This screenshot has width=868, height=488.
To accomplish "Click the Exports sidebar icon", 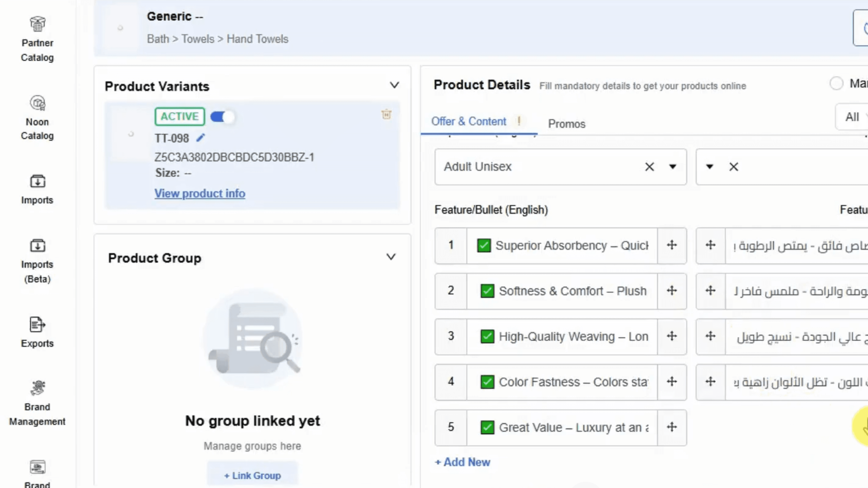I will (x=37, y=325).
